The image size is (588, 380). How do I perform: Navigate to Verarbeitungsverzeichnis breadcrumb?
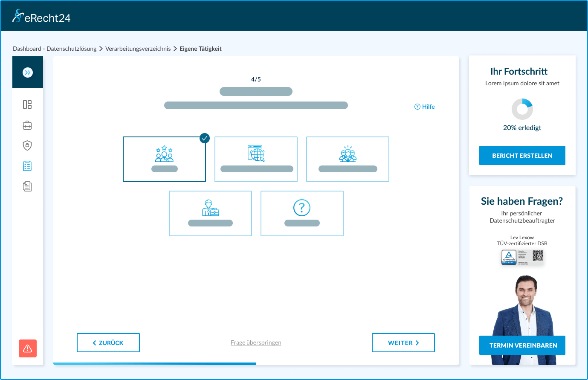click(x=138, y=49)
